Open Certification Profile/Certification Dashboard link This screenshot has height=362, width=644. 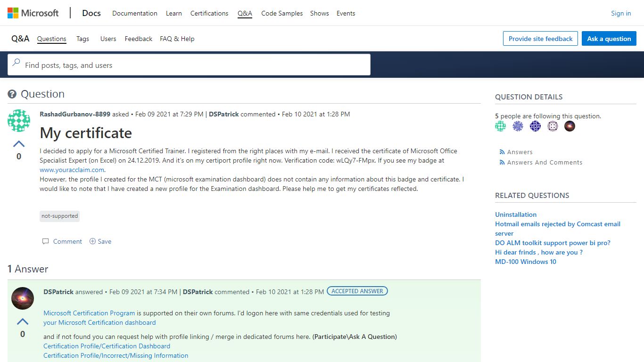tap(107, 346)
